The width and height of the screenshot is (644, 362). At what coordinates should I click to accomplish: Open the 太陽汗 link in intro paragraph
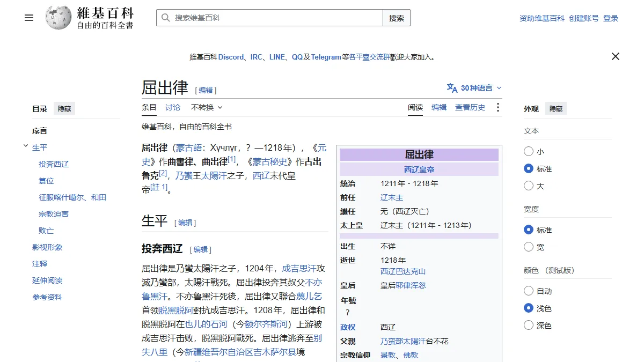(x=214, y=175)
